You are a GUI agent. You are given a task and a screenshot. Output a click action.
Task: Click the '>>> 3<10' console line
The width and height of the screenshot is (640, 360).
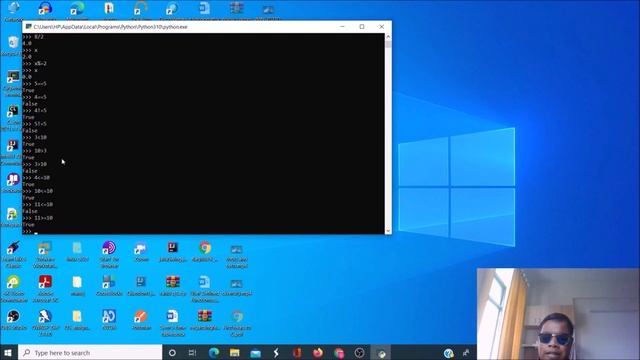(35, 137)
